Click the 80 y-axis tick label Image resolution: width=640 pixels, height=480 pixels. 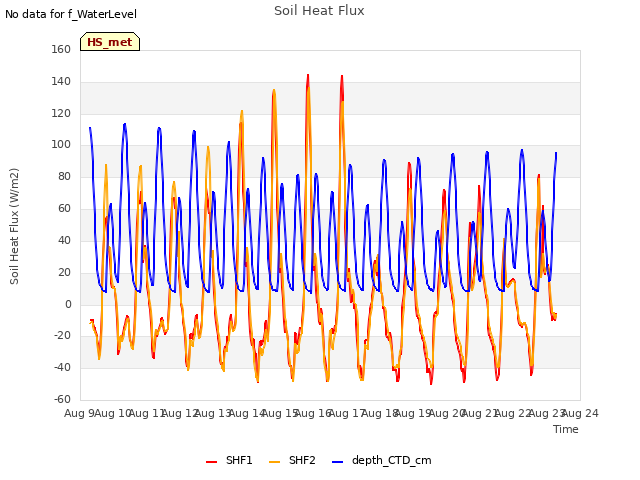64,177
